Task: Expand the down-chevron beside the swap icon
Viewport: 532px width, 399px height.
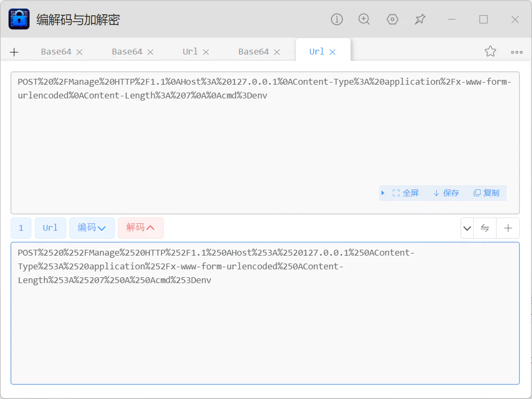Action: (467, 228)
